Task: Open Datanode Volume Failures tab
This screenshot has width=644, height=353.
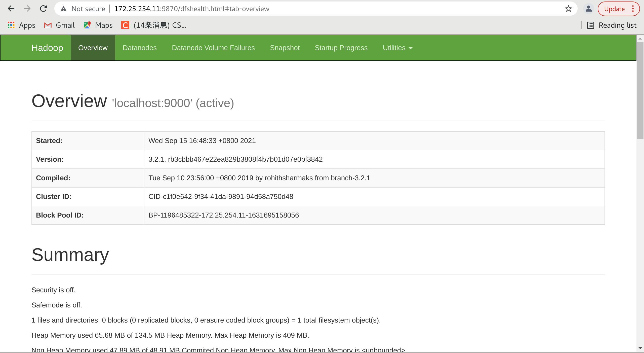Action: pyautogui.click(x=213, y=48)
